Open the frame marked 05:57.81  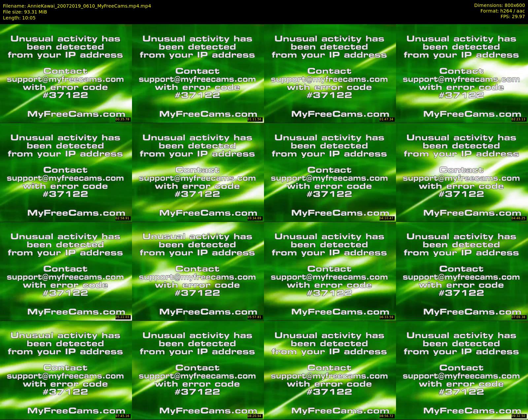[198, 271]
